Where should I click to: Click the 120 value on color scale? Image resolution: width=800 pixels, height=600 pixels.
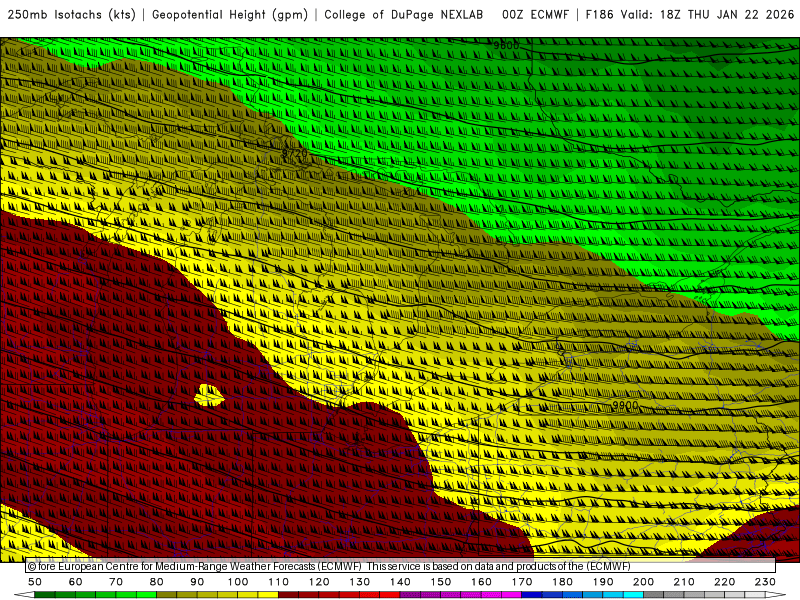[x=319, y=582]
